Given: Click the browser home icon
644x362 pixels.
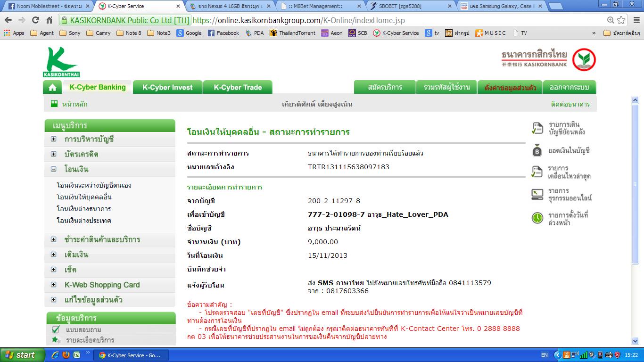Looking at the screenshot, I should [49, 20].
